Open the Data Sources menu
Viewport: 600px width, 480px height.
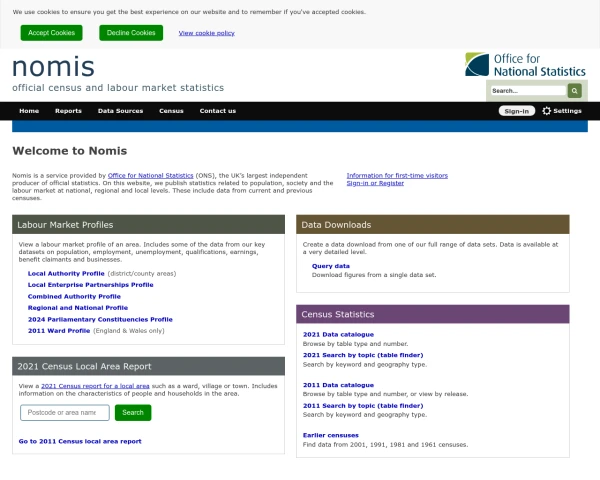120,111
